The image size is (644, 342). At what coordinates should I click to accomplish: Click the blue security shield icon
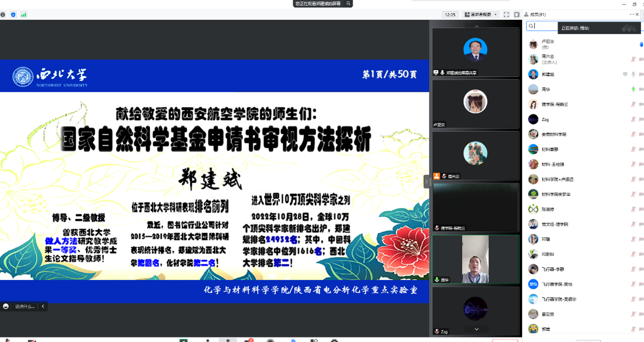(x=13, y=15)
